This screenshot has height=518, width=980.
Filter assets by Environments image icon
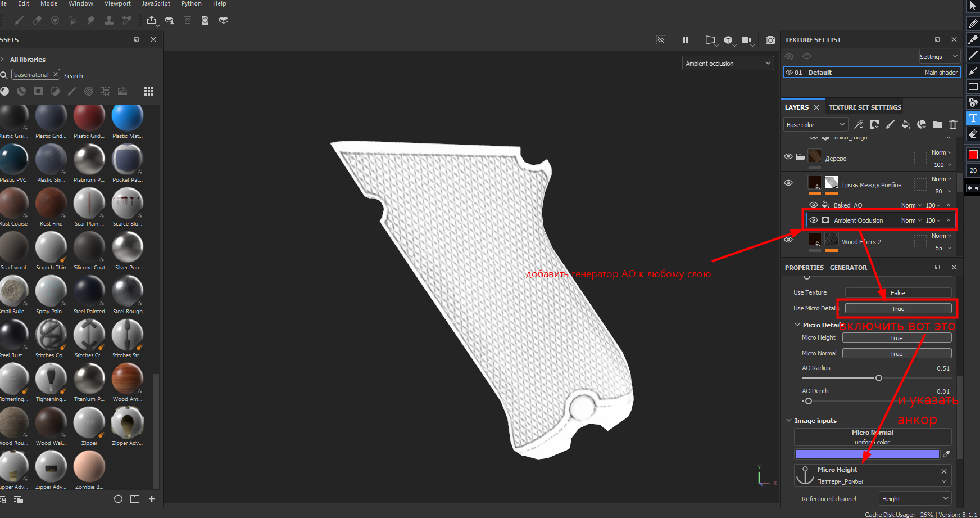point(122,91)
